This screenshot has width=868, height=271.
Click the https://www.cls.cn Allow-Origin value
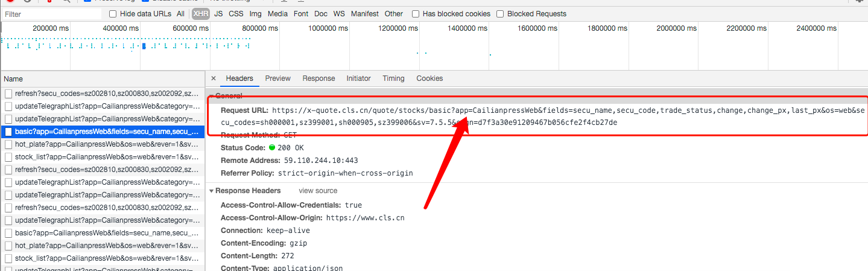click(x=365, y=218)
